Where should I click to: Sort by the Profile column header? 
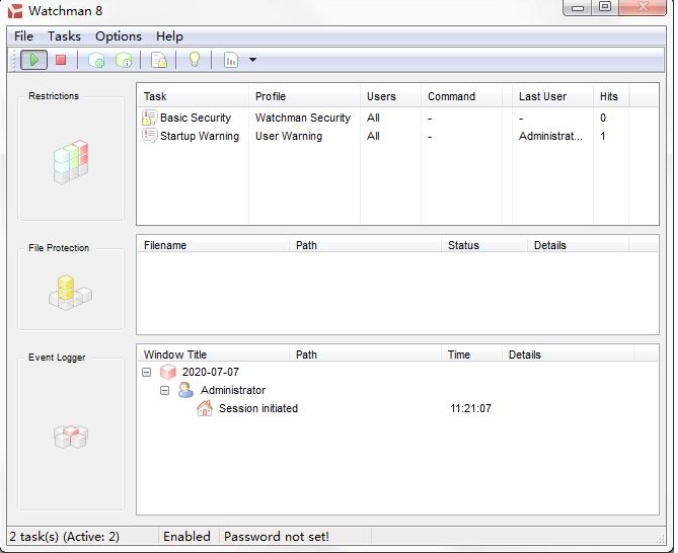304,96
